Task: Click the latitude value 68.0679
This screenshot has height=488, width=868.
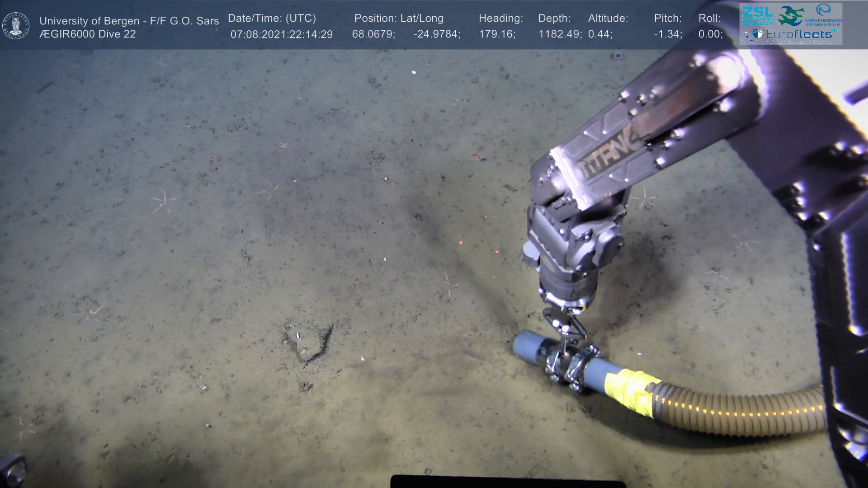Action: coord(373,34)
